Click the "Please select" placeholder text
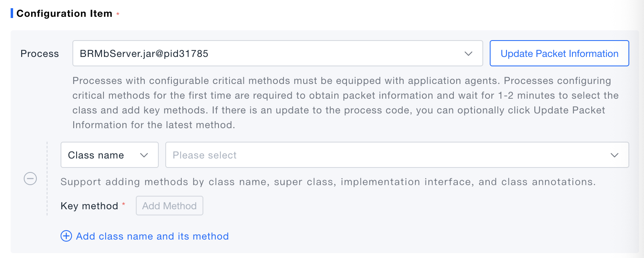The width and height of the screenshot is (644, 258). click(205, 155)
